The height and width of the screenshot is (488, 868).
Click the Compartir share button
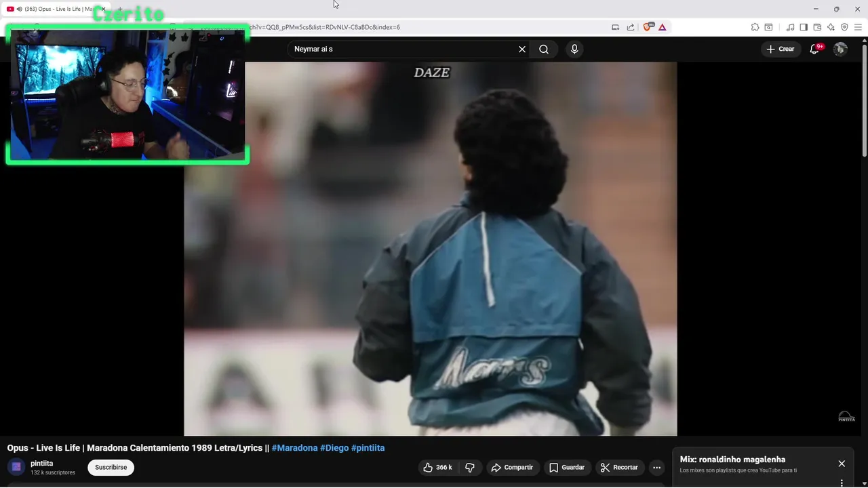513,468
